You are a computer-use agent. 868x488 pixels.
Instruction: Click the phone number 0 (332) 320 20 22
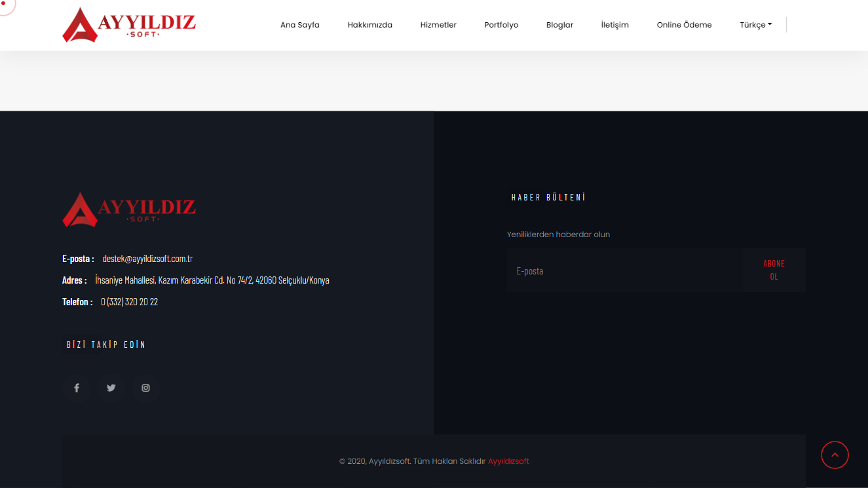pos(129,302)
